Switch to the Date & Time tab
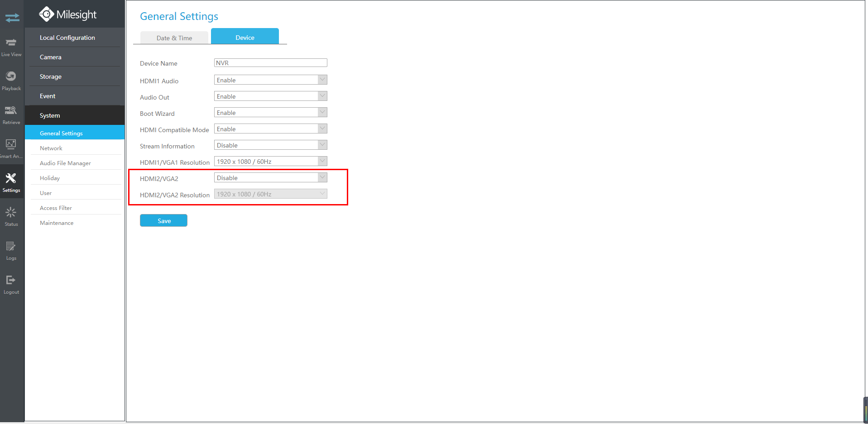The height and width of the screenshot is (424, 868). [174, 38]
